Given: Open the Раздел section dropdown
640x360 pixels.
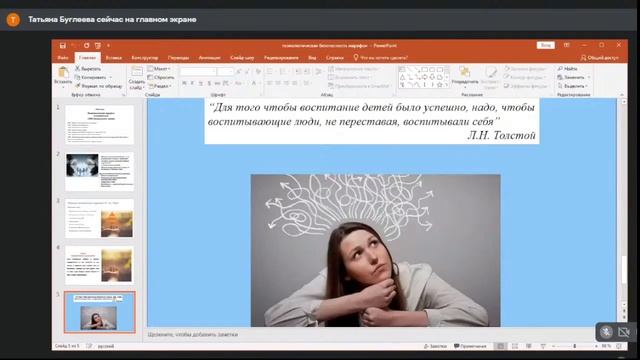Looking at the screenshot, I should (x=160, y=86).
